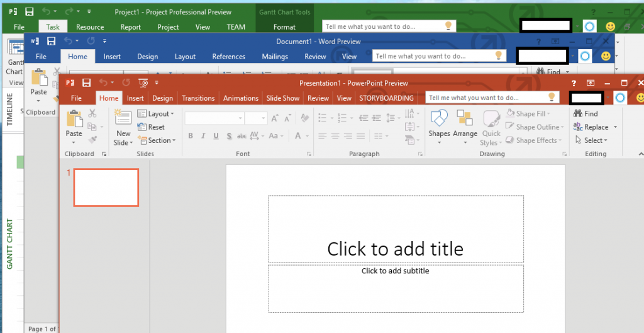Open Line Spacing dropdown in PowerPoint
Image resolution: width=644 pixels, height=333 pixels.
tap(393, 118)
